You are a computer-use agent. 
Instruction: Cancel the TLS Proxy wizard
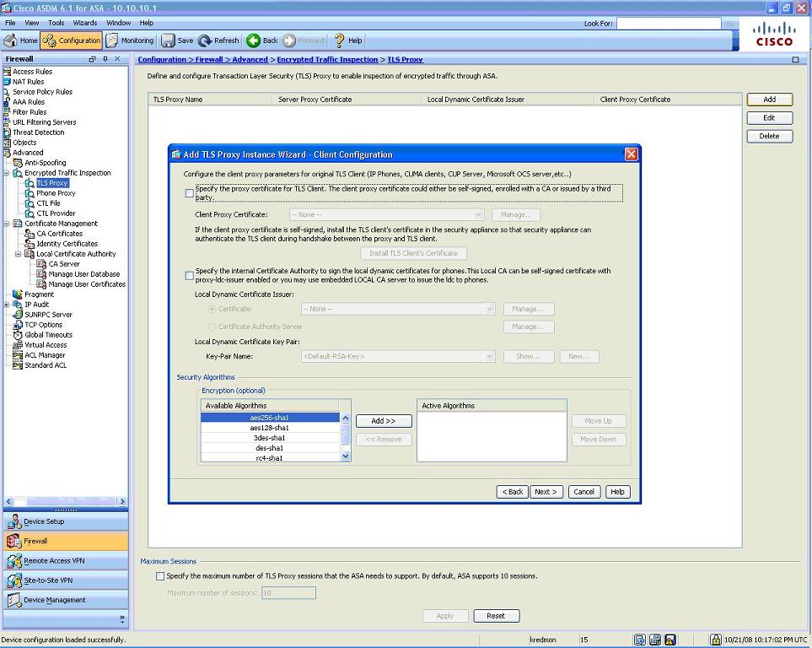[584, 492]
